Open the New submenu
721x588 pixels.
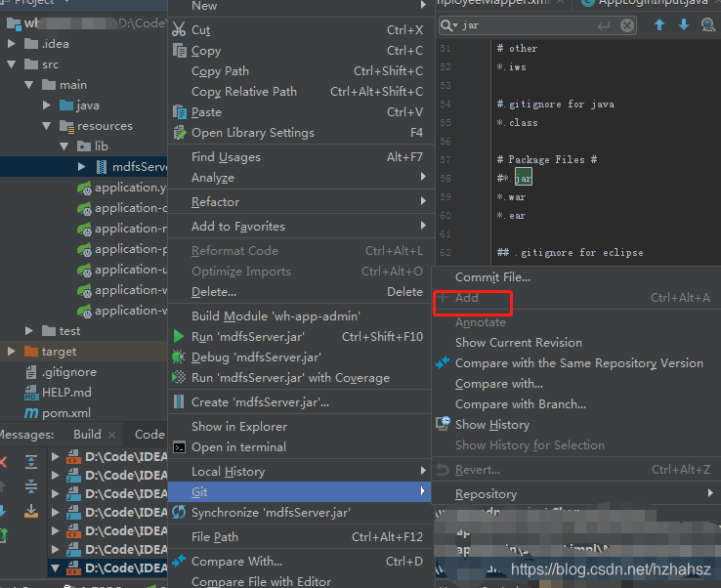[301, 6]
